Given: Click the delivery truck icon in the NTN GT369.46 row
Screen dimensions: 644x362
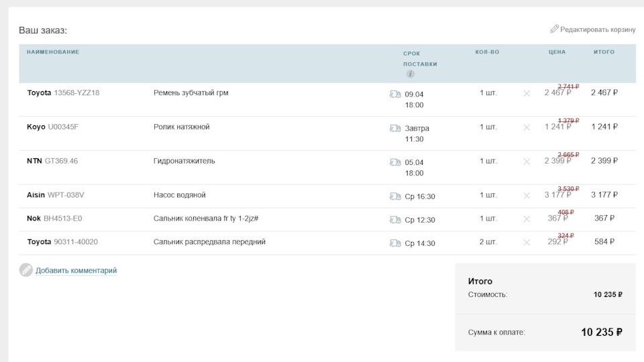Looking at the screenshot, I should tap(395, 162).
